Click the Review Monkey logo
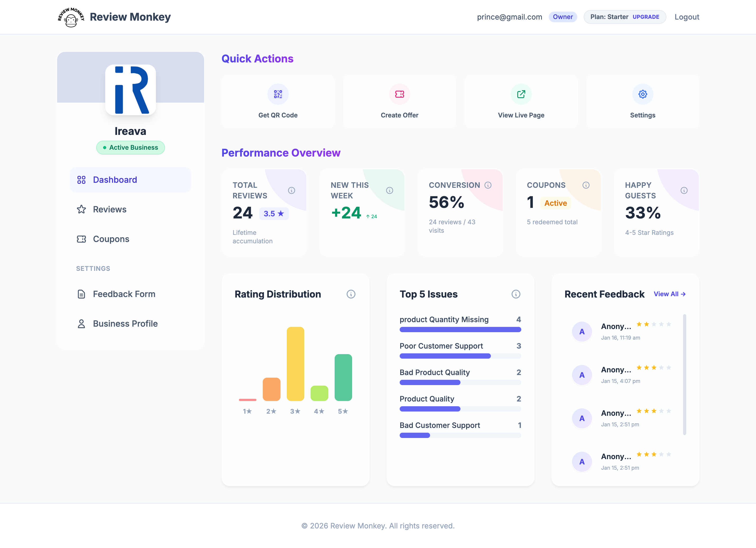756x548 pixels. click(71, 17)
